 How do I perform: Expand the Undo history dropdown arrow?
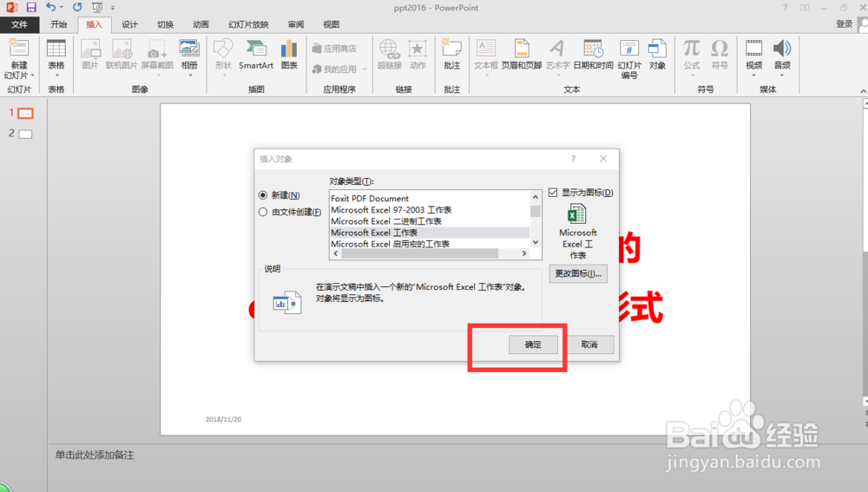[x=61, y=8]
